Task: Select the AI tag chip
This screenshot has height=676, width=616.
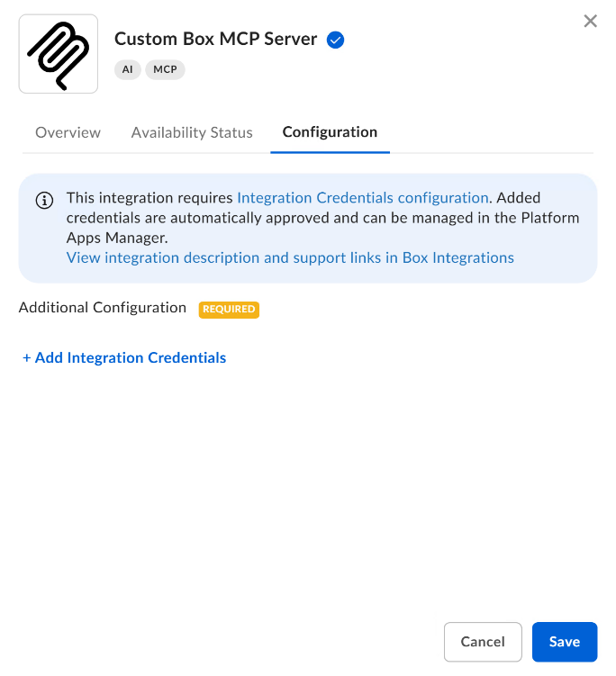Action: click(127, 69)
